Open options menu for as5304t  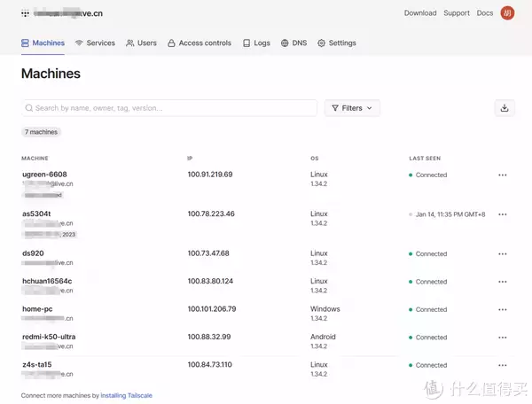[503, 214]
